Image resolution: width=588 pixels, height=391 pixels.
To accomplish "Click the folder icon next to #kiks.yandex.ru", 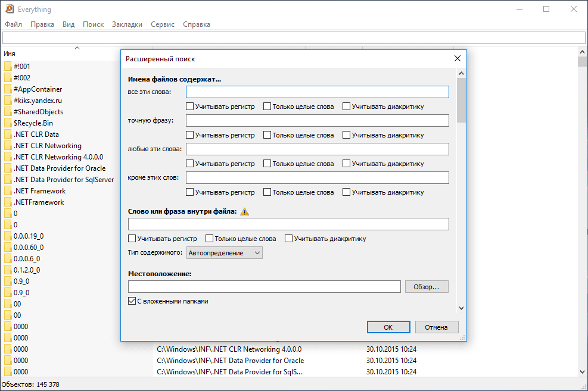I will click(8, 101).
